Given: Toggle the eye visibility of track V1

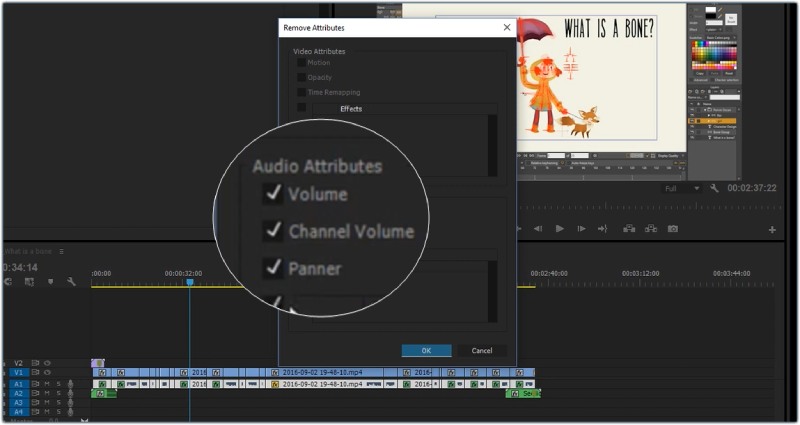Looking at the screenshot, I should pyautogui.click(x=47, y=372).
